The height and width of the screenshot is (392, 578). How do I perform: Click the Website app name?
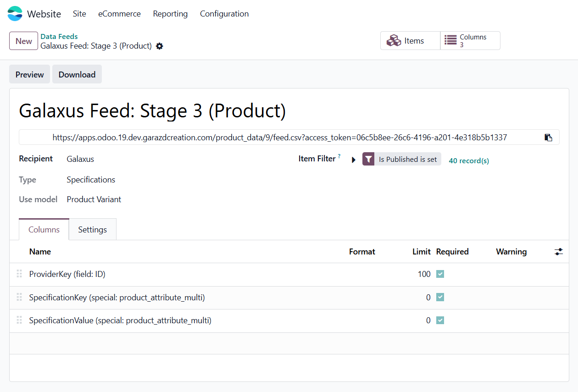[44, 14]
